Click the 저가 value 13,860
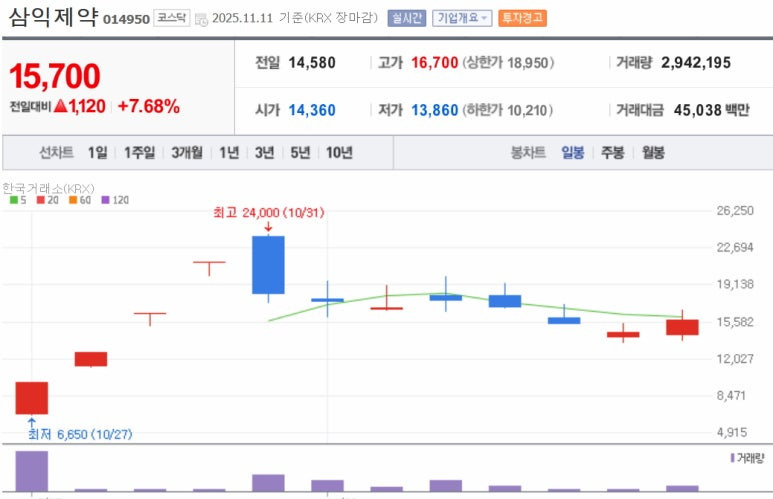773x499 pixels. (435, 110)
